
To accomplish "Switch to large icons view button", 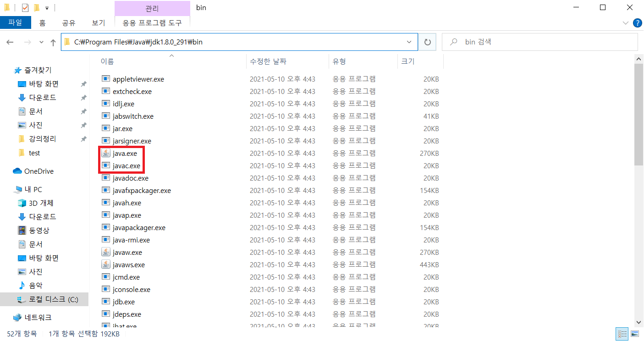I will pos(635,334).
